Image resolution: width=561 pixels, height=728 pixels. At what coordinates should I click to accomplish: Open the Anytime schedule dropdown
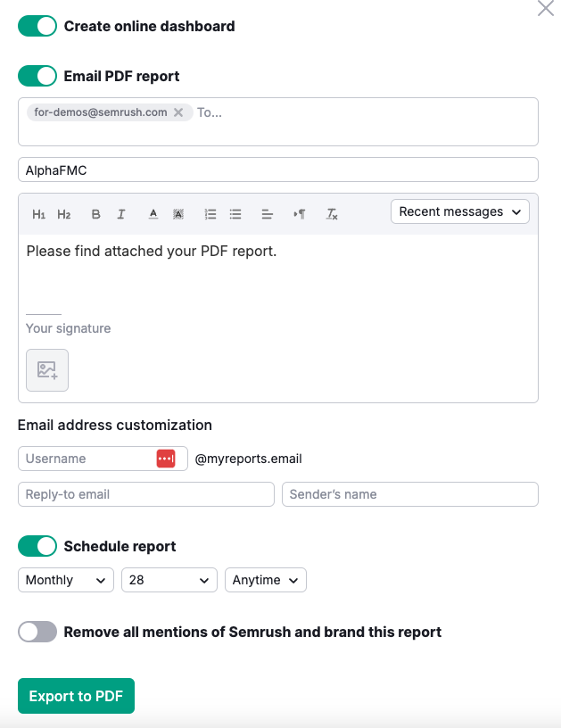click(266, 580)
